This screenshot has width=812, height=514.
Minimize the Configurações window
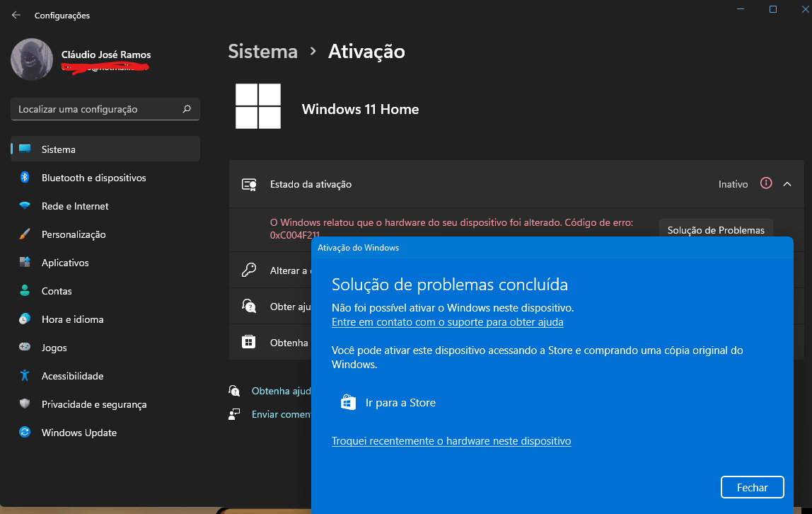click(x=741, y=8)
